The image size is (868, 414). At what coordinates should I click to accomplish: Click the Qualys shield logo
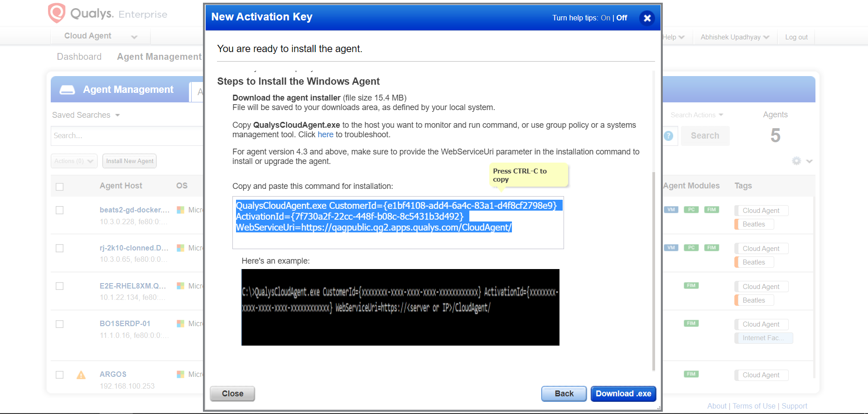(x=57, y=13)
